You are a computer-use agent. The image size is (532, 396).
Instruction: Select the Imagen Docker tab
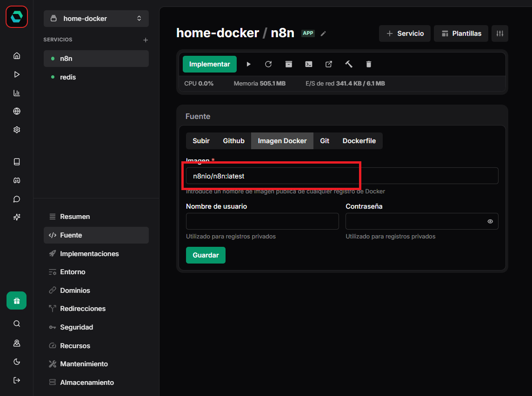click(x=282, y=141)
